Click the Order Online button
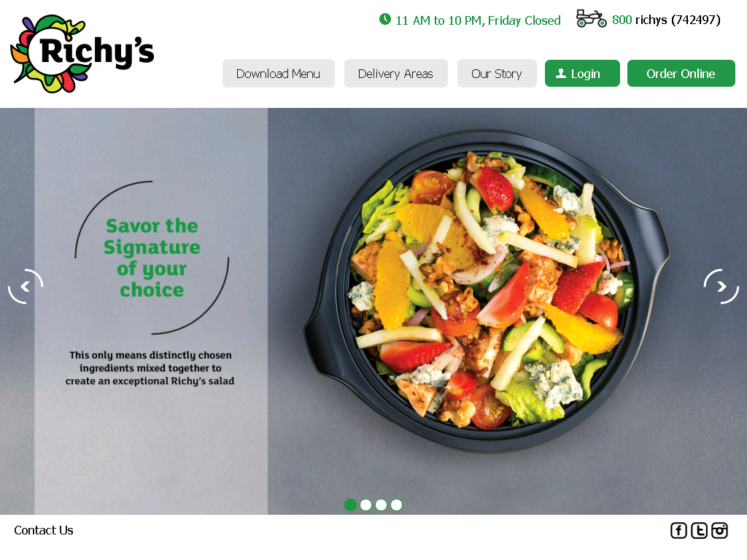The image size is (747, 560). 681,74
